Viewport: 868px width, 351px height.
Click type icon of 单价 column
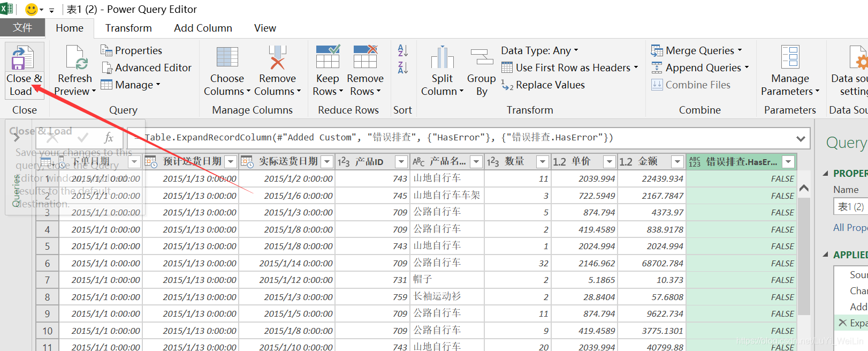[x=560, y=161]
